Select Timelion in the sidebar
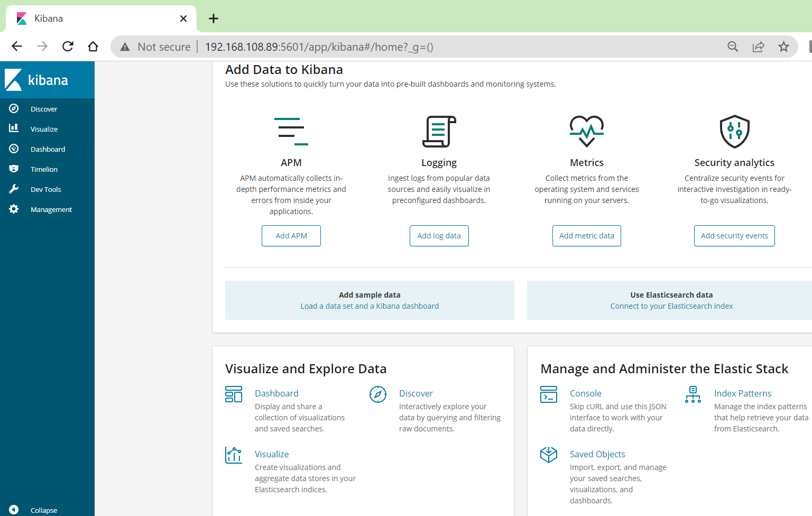The width and height of the screenshot is (812, 516). [x=44, y=169]
